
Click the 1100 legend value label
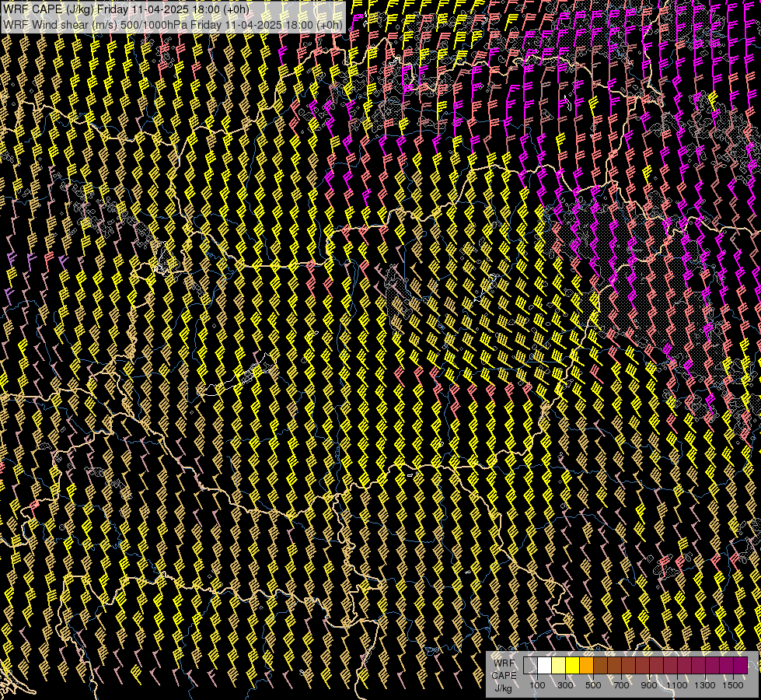click(676, 685)
